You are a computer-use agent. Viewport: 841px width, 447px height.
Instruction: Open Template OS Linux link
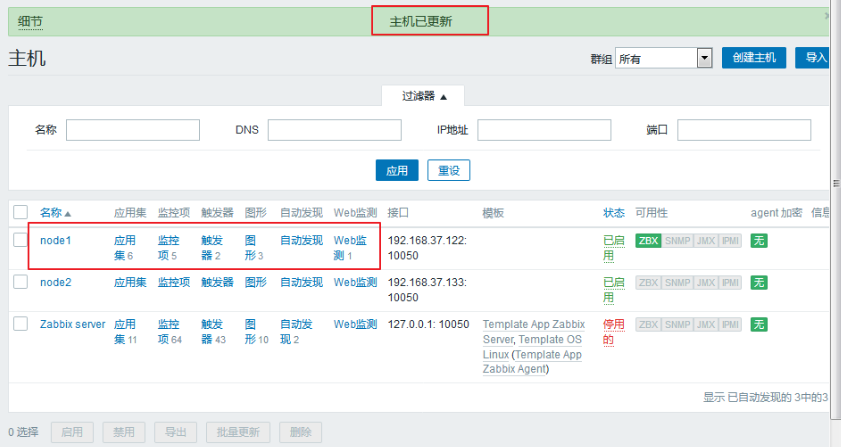(532, 347)
